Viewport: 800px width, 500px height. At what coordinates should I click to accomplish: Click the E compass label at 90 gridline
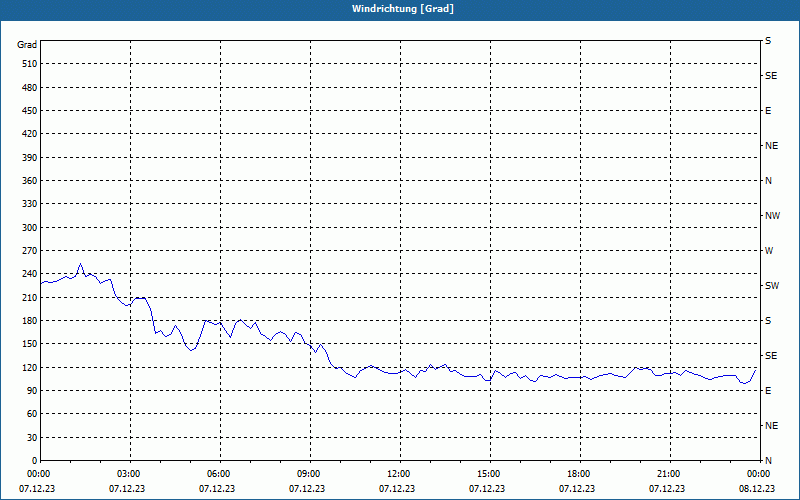click(x=768, y=390)
